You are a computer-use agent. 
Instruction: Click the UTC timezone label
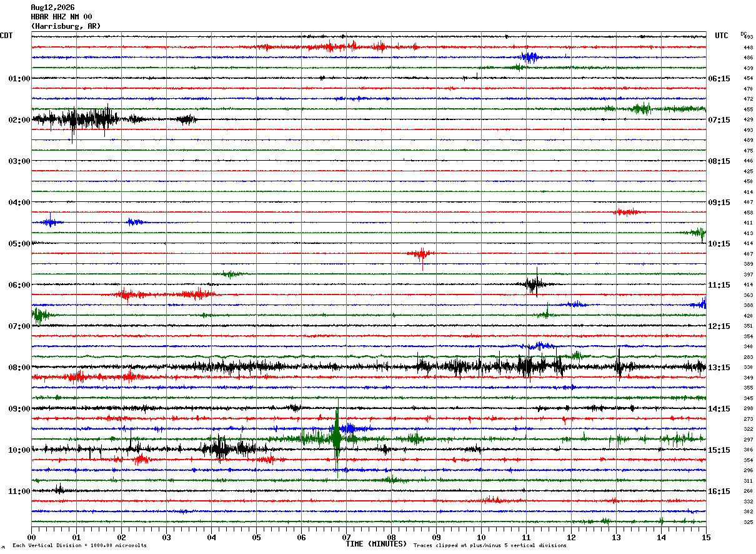click(722, 36)
